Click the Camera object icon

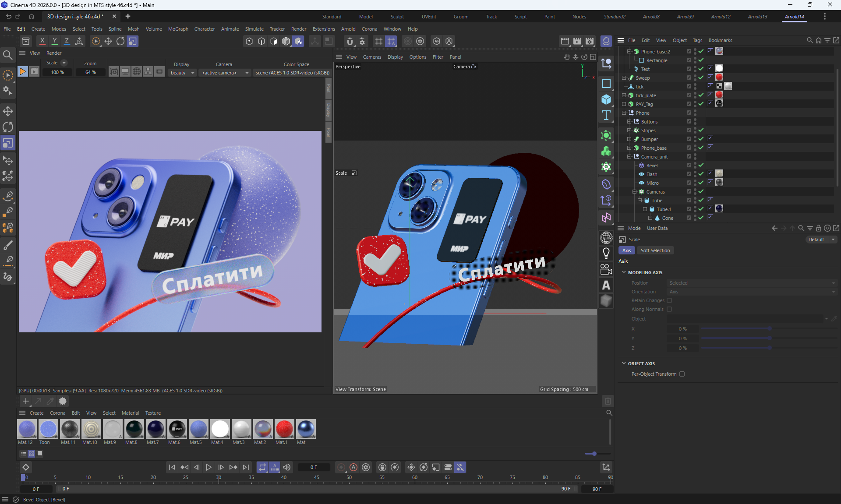(x=606, y=269)
